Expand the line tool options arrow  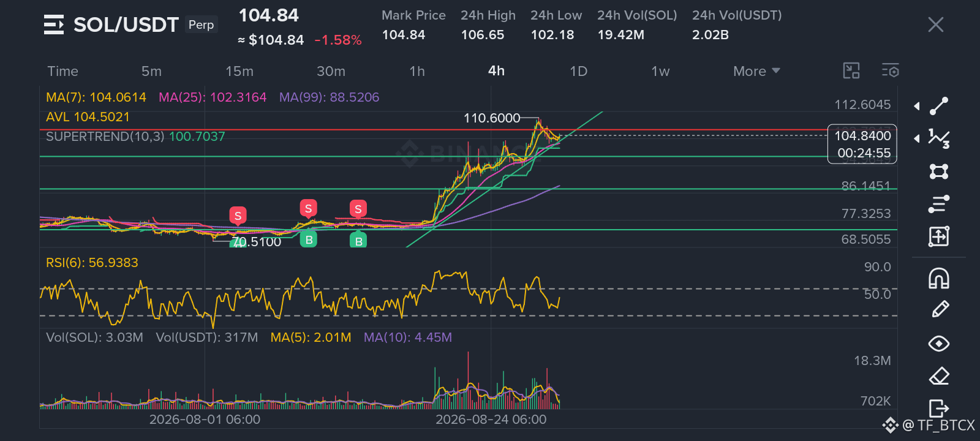917,106
